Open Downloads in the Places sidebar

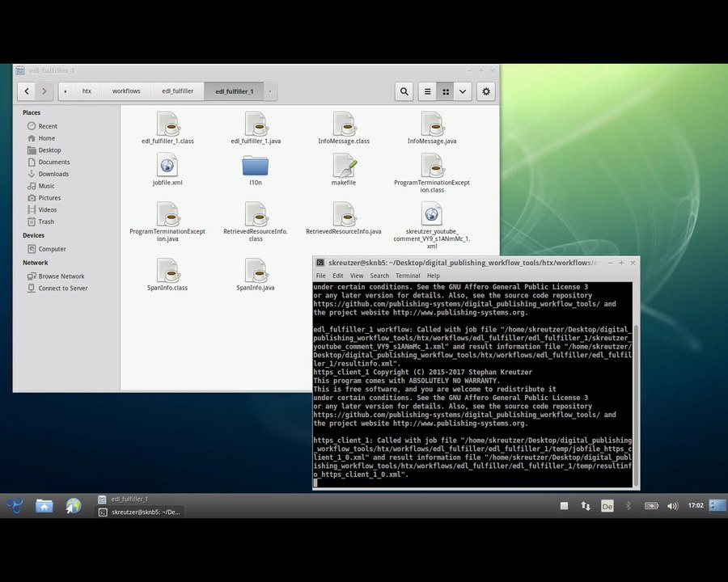[x=53, y=174]
